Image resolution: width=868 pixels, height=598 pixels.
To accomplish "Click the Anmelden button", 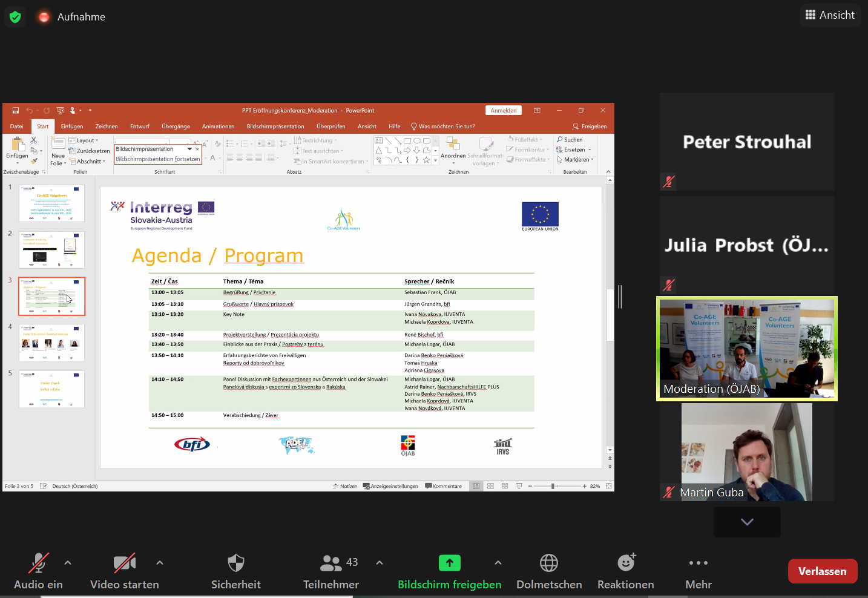I will tap(504, 111).
